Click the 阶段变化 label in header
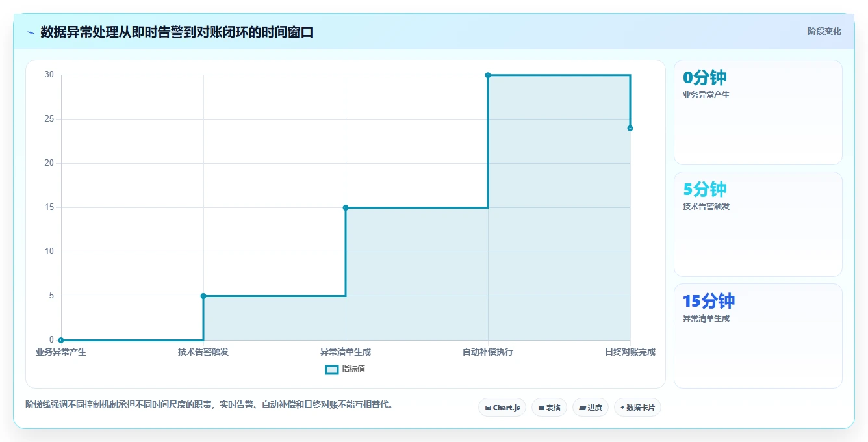 click(x=824, y=31)
